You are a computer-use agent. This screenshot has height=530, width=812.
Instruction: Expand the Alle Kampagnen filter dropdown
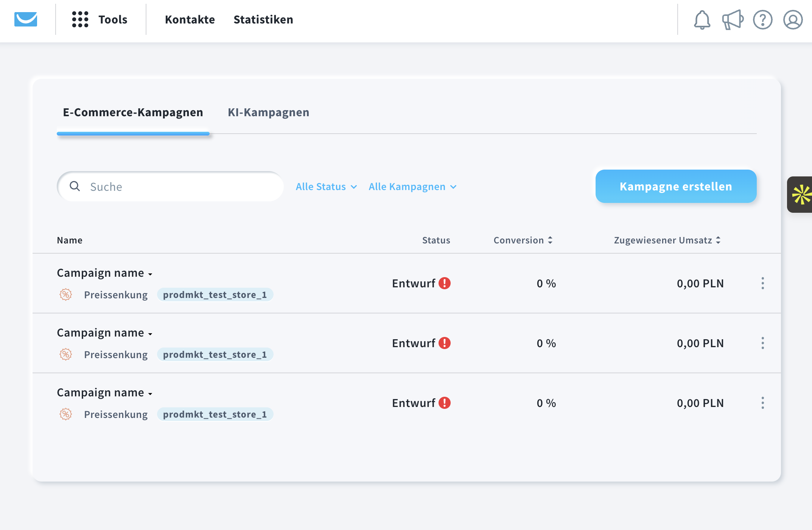click(x=412, y=187)
